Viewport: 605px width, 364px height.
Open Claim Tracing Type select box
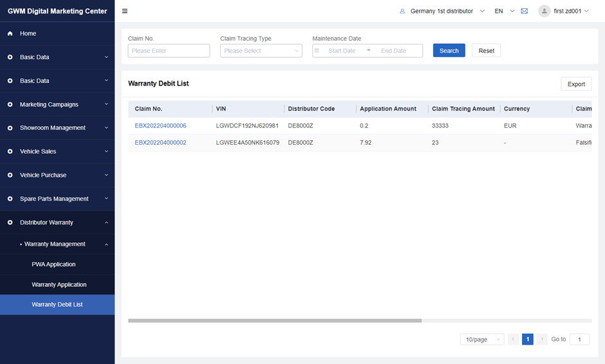tap(261, 51)
